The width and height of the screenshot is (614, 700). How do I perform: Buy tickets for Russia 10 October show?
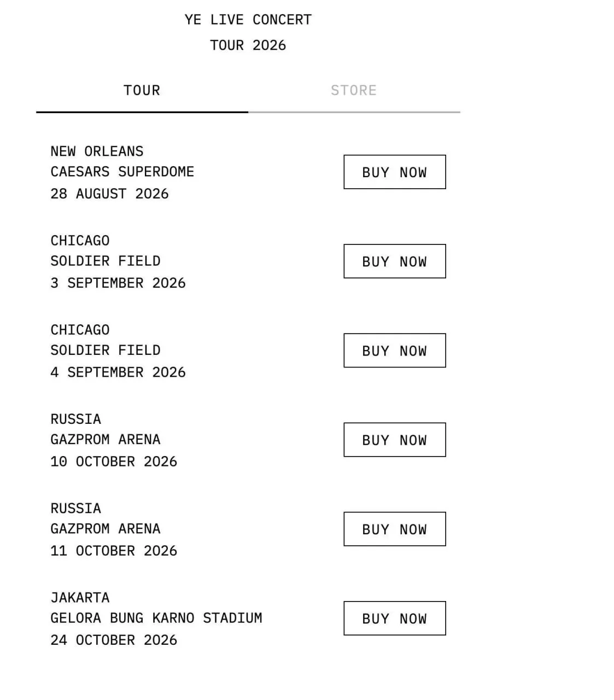(x=395, y=440)
